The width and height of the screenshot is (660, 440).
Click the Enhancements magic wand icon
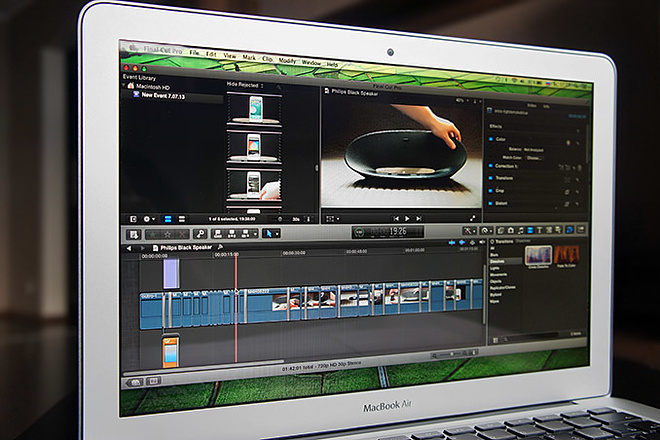tap(469, 231)
